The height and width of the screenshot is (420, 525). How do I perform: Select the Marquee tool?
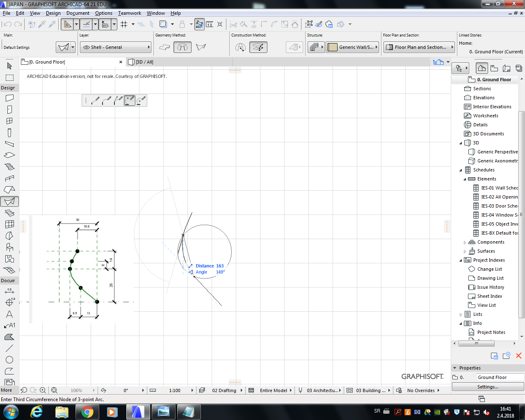point(9,78)
